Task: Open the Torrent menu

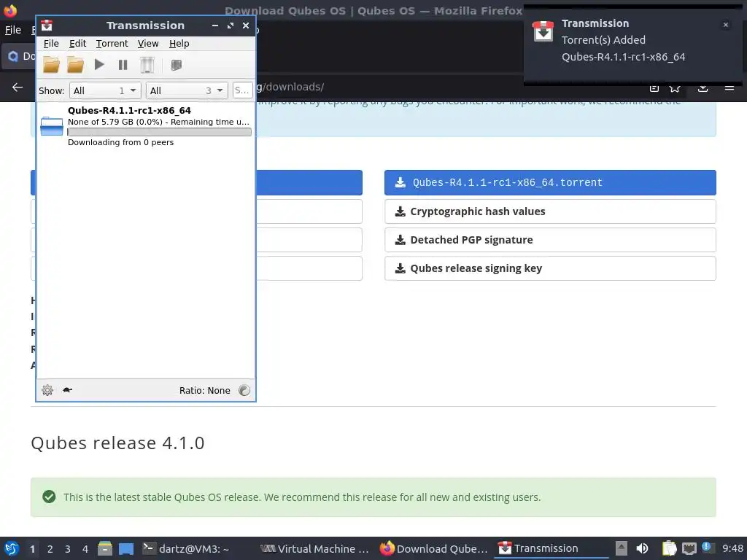Action: coord(112,43)
